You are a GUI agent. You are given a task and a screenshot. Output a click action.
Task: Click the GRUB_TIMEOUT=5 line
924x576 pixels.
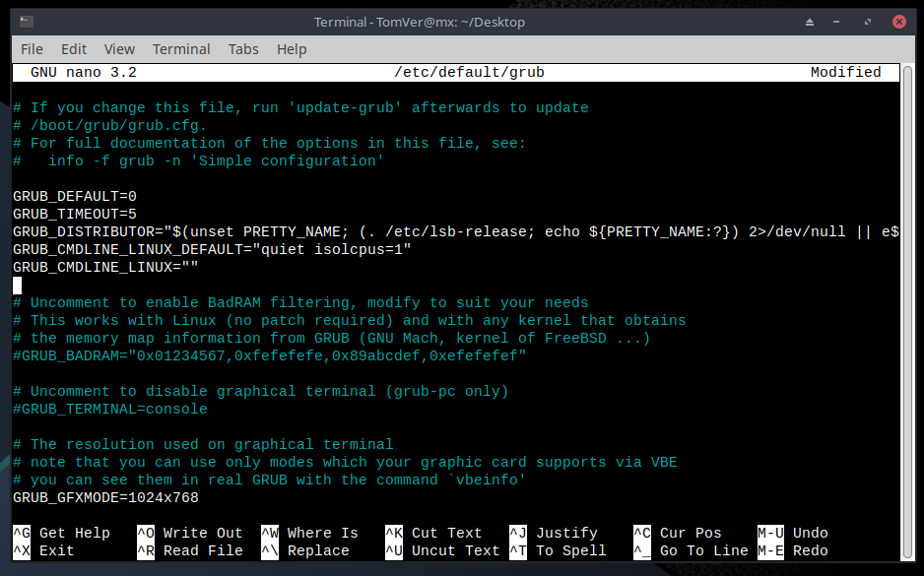click(x=75, y=214)
